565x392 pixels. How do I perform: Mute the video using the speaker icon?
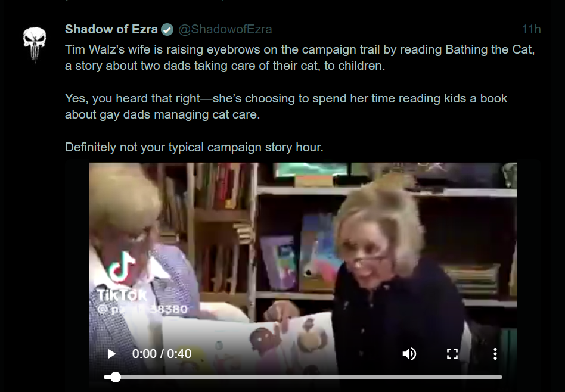pos(409,354)
